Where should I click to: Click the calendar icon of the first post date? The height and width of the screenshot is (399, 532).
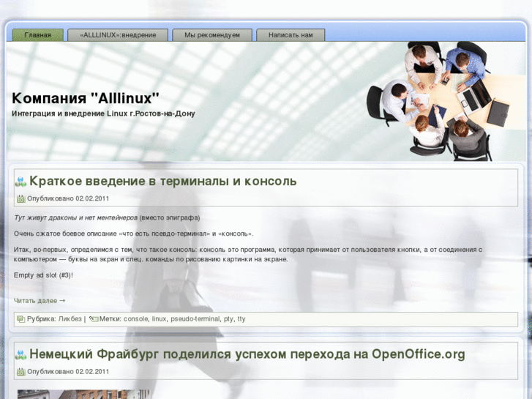tap(21, 198)
